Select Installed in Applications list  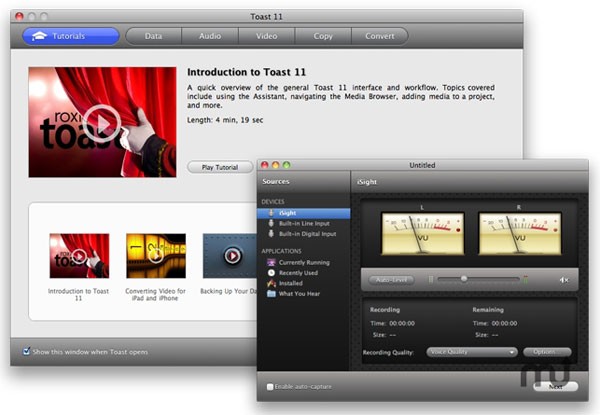coord(304,283)
